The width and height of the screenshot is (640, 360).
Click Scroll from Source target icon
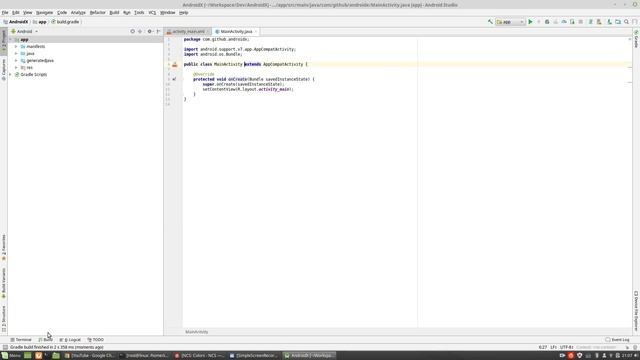(132, 31)
